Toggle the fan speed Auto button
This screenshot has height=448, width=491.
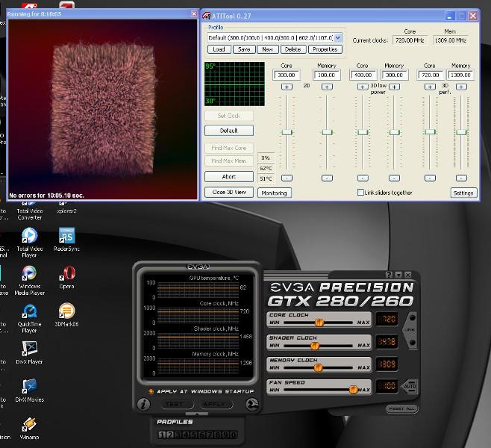pyautogui.click(x=409, y=386)
